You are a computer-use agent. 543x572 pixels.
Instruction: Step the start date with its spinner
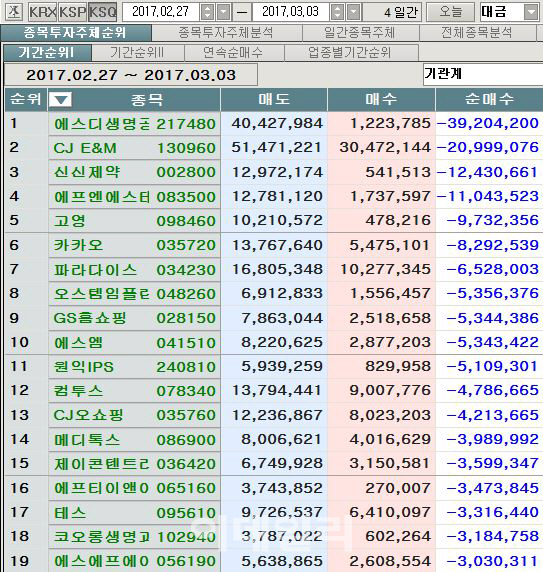point(207,12)
